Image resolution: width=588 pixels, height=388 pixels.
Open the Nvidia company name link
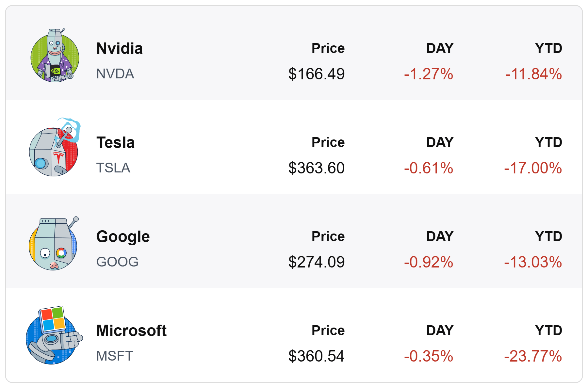pyautogui.click(x=119, y=48)
